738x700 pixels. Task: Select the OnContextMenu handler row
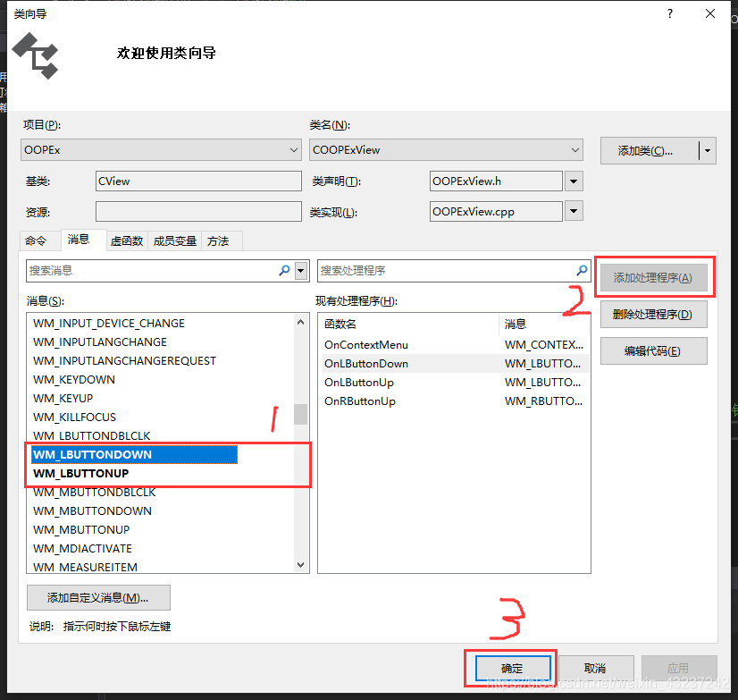coord(454,345)
